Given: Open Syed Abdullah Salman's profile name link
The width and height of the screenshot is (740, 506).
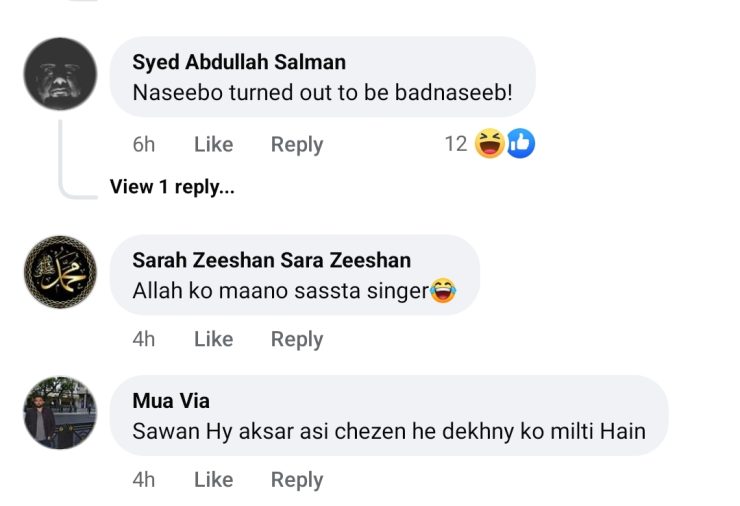Looking at the screenshot, I should pos(239,62).
